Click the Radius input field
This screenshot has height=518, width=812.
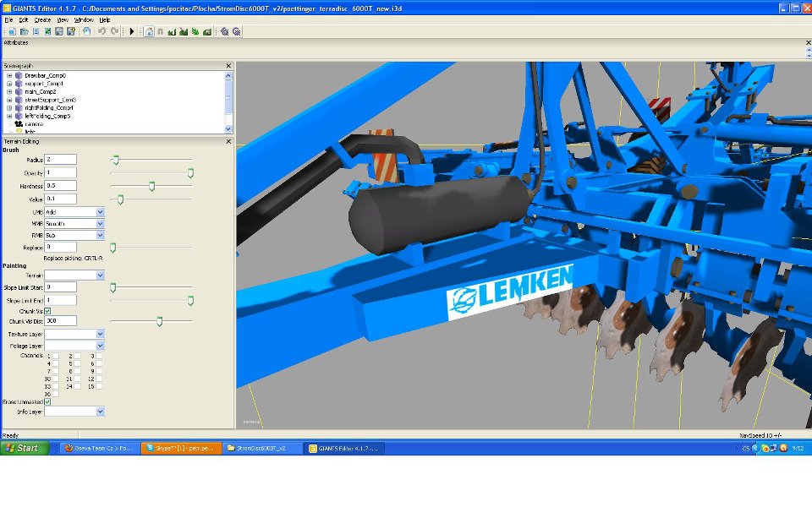pyautogui.click(x=61, y=160)
